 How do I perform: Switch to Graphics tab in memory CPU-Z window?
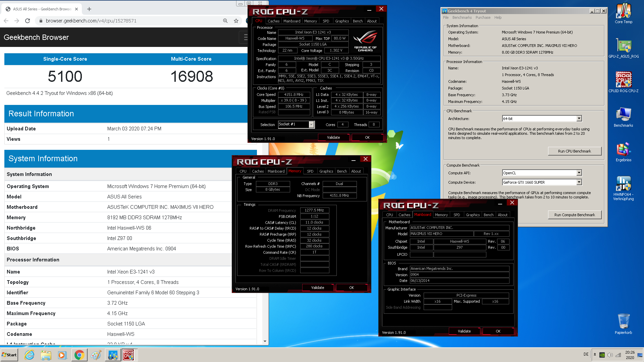pyautogui.click(x=326, y=171)
